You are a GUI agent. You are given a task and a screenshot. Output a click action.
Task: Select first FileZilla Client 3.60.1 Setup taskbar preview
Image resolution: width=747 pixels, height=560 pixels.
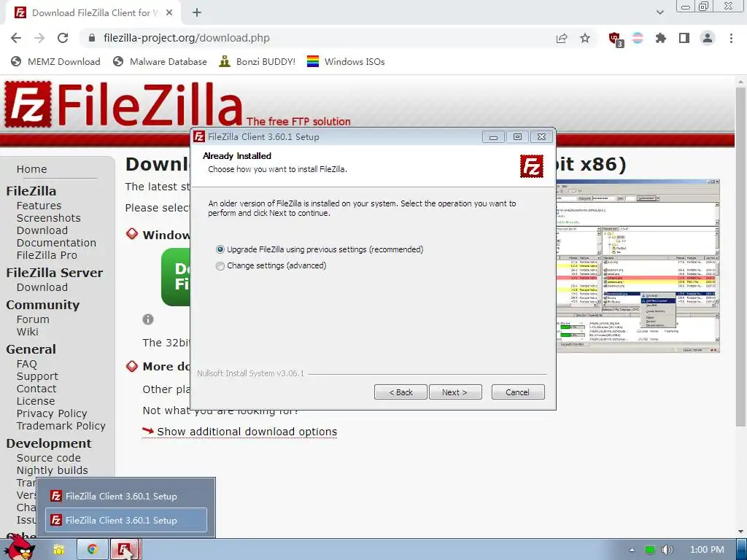[x=126, y=496]
